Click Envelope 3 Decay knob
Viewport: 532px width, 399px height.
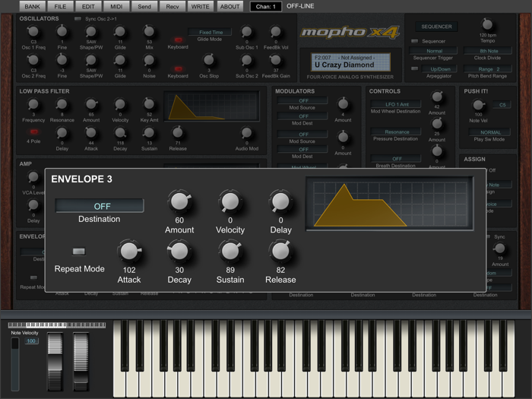pyautogui.click(x=179, y=252)
